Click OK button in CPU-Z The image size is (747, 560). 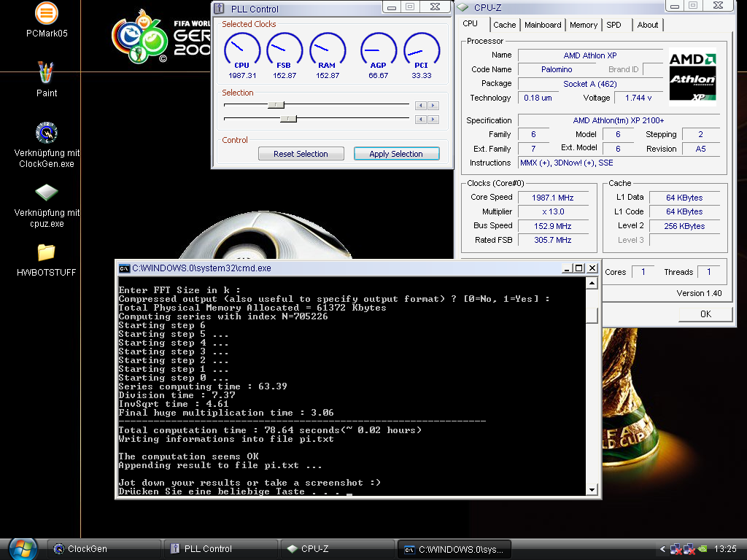(x=705, y=314)
